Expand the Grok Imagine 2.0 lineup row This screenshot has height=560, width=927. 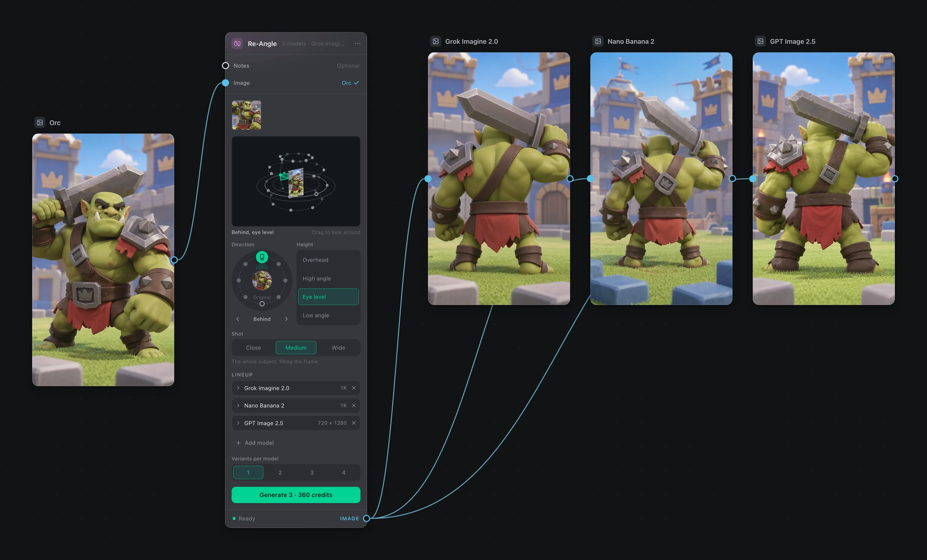tap(238, 388)
